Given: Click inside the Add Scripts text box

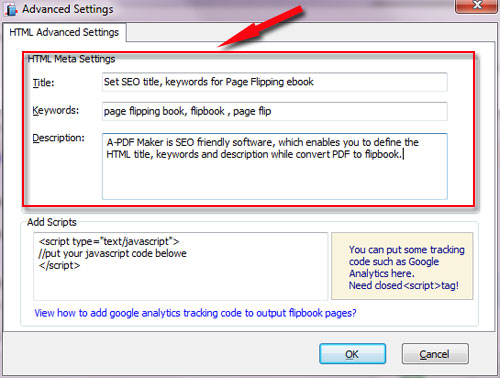Looking at the screenshot, I should click(181, 266).
